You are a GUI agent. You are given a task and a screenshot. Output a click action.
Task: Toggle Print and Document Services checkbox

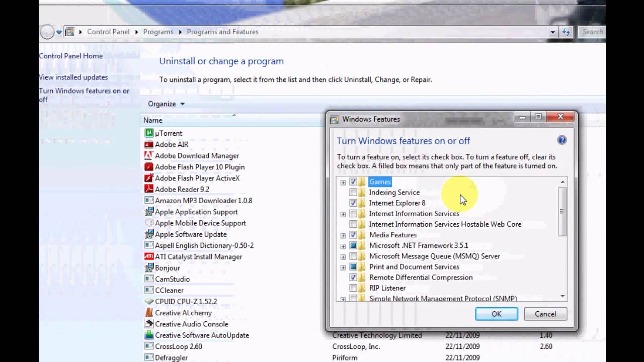353,266
